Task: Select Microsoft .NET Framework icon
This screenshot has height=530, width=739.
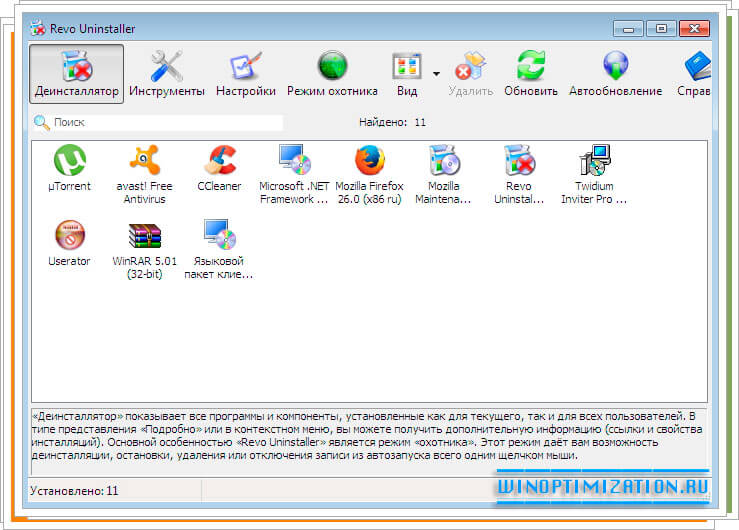Action: tap(294, 161)
